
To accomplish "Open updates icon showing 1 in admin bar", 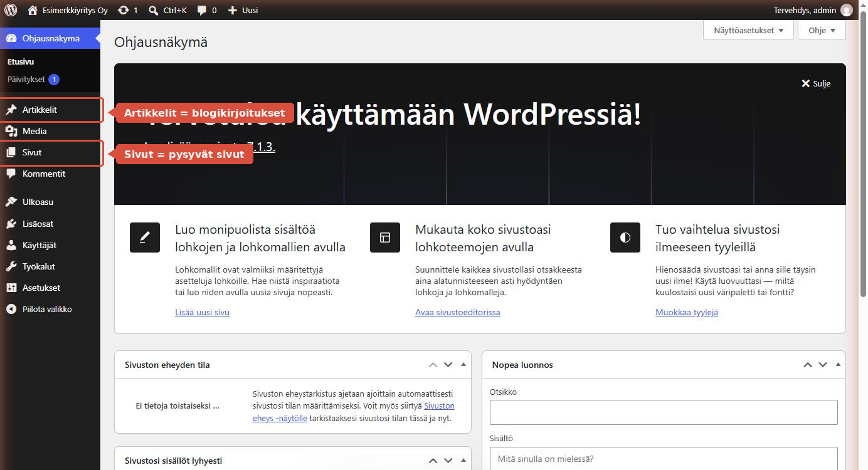I will click(124, 10).
